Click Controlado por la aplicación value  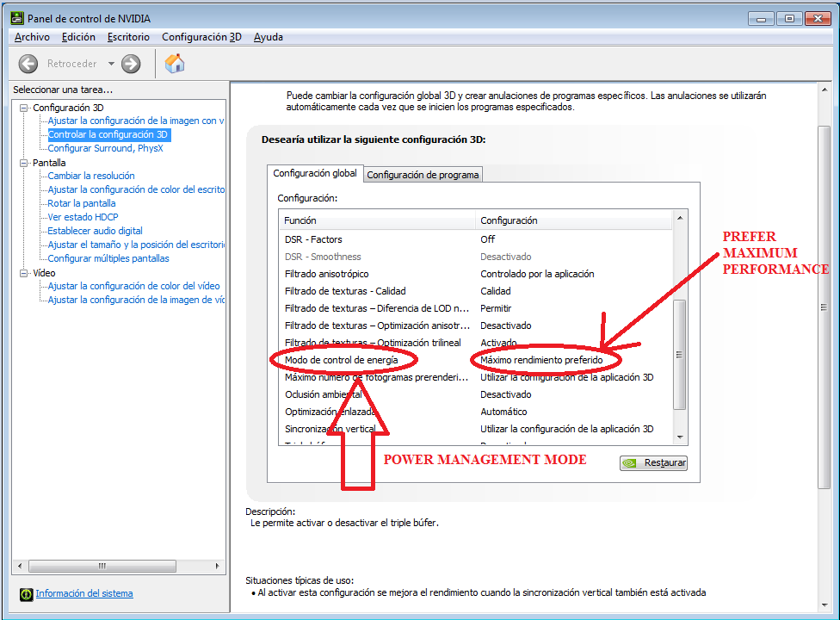537,274
